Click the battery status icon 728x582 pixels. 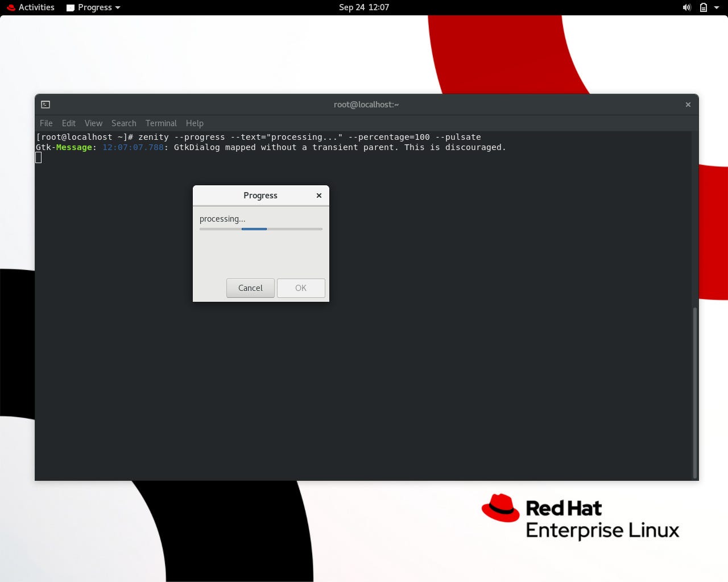(704, 7)
